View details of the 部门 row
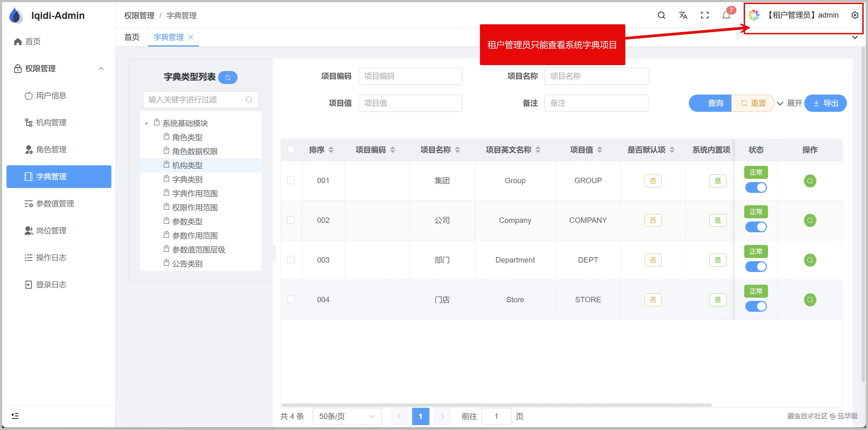The image size is (868, 430). (x=810, y=260)
